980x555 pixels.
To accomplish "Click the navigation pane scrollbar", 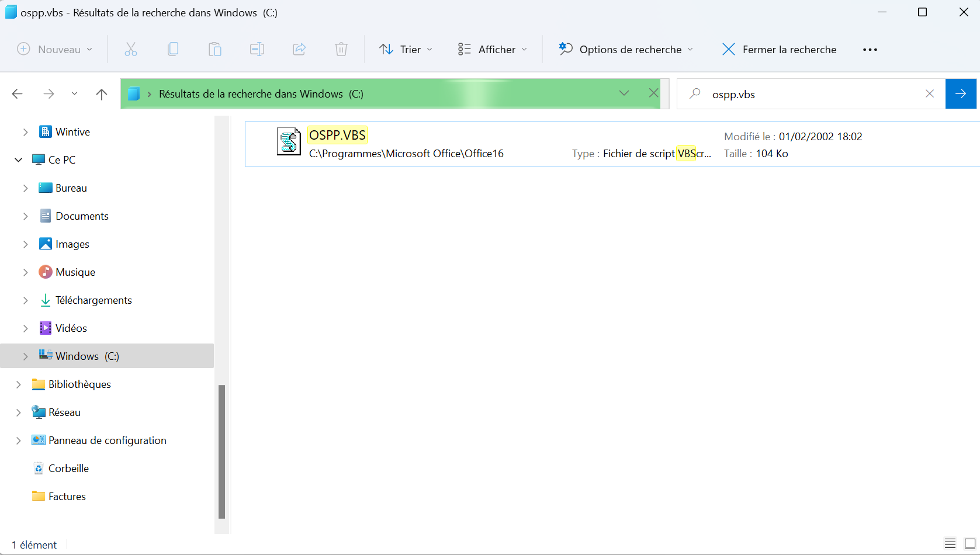I will (x=221, y=451).
